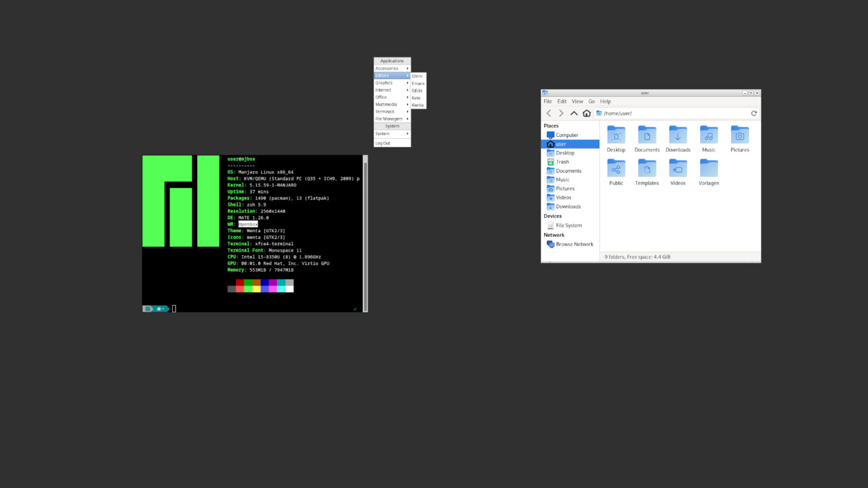
Task: Click the Back navigation arrow
Action: pyautogui.click(x=548, y=113)
